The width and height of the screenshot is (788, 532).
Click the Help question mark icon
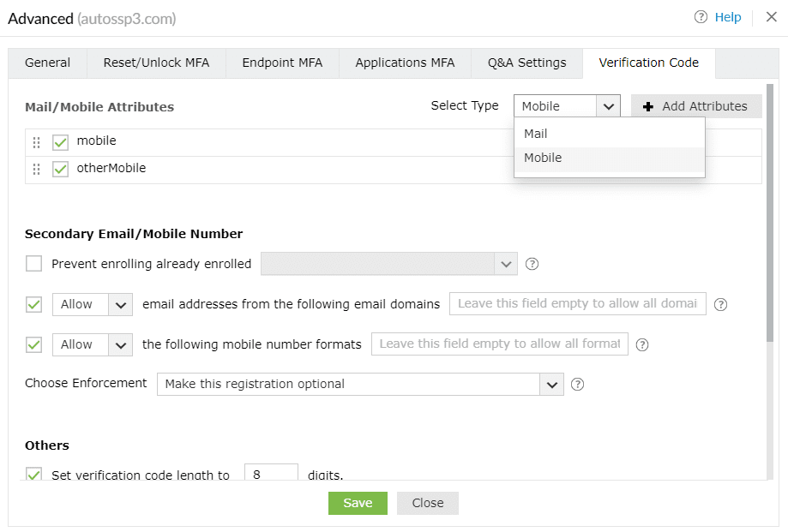[x=701, y=17]
